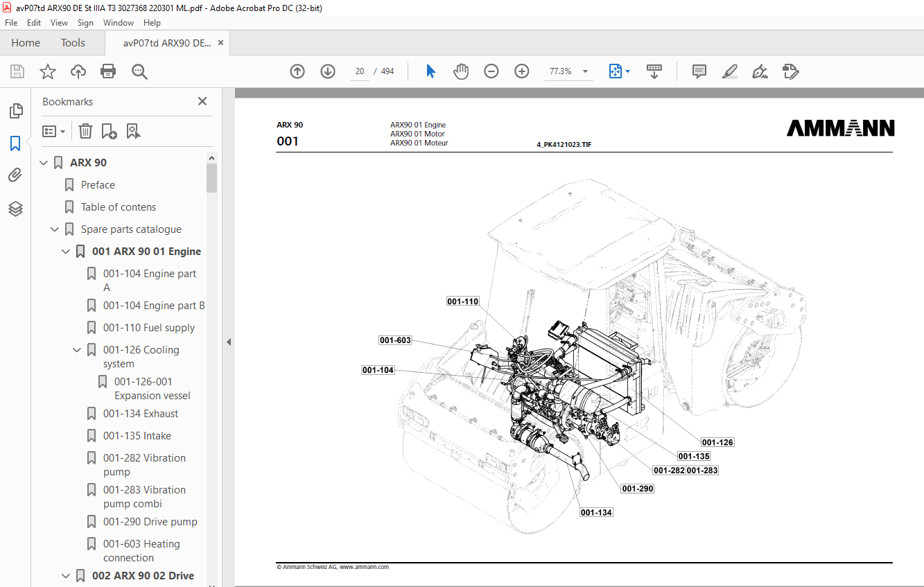This screenshot has width=924, height=587.
Task: Add a sticky note comment
Action: click(699, 71)
